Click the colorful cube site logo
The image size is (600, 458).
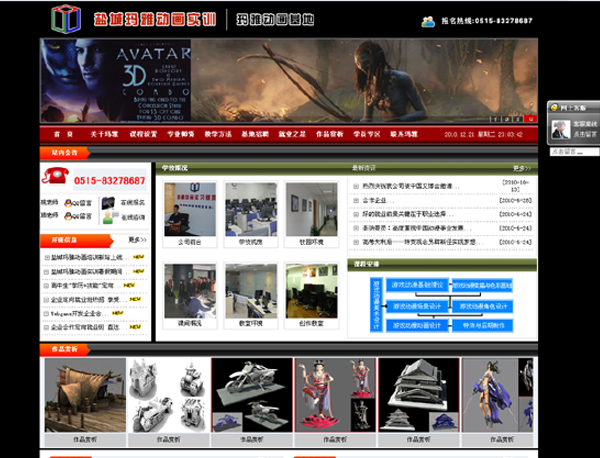point(66,18)
